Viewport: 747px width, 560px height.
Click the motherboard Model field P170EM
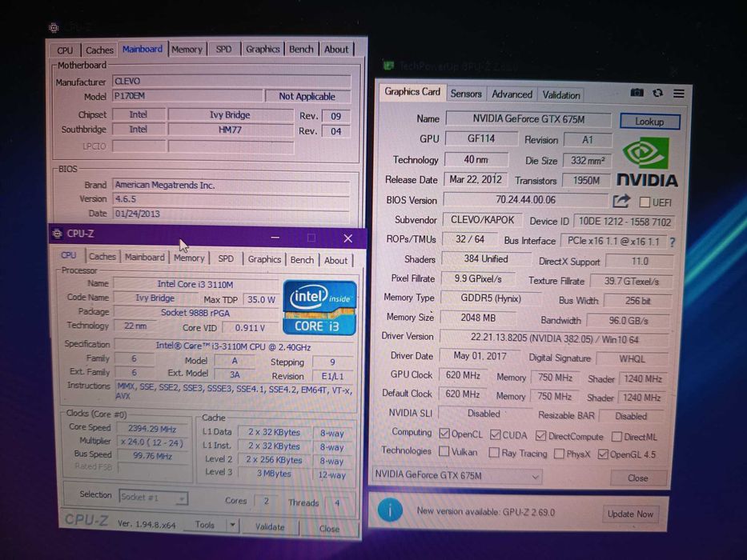click(187, 96)
